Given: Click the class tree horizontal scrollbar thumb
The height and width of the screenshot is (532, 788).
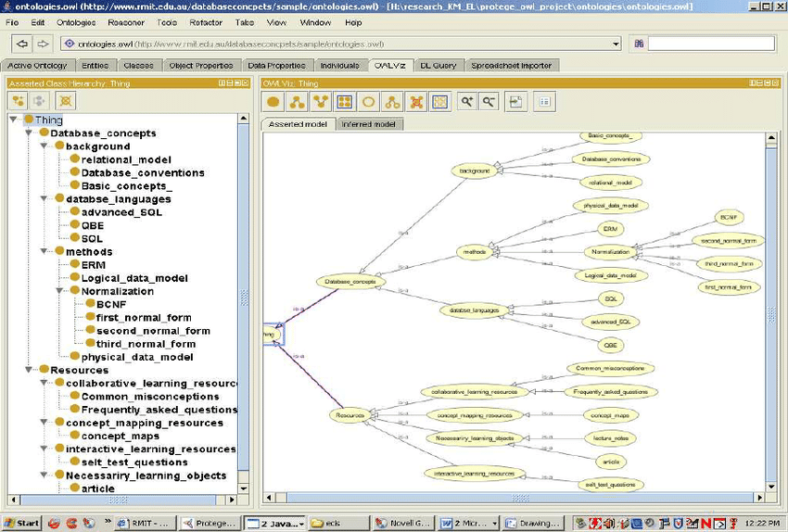Looking at the screenshot, I should coord(119,500).
